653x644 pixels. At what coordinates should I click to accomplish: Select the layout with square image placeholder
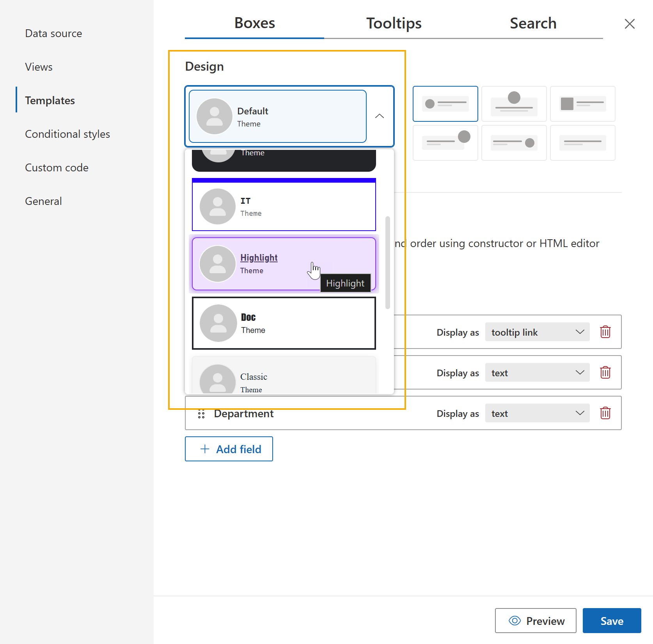(583, 103)
